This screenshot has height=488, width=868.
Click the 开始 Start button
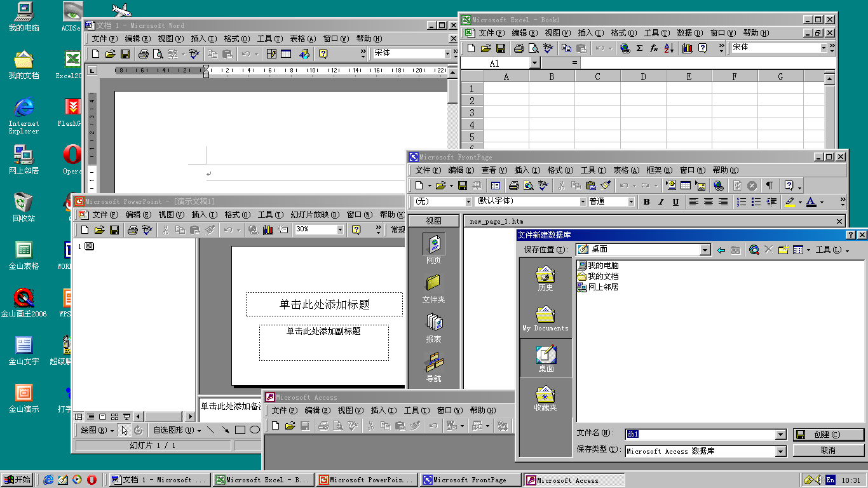coord(17,480)
